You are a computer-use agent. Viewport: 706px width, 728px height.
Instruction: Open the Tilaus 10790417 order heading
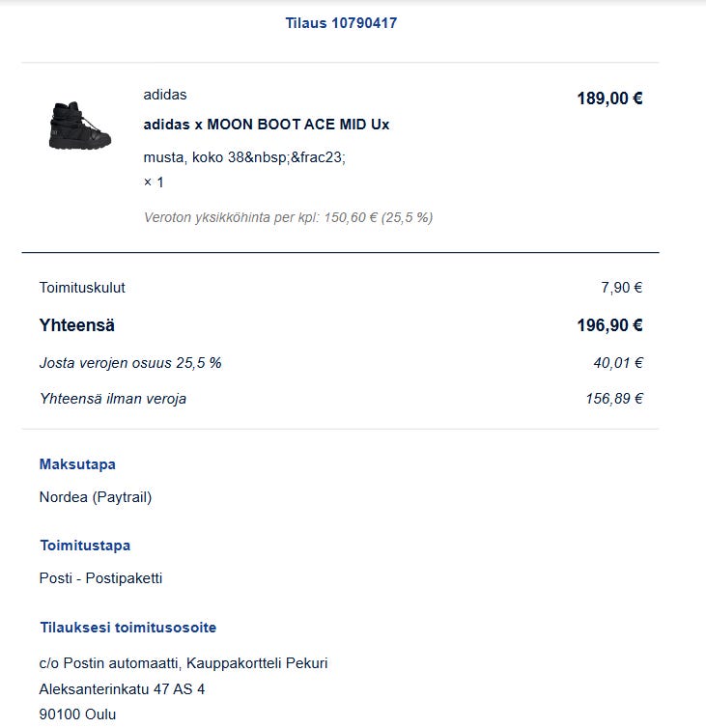pyautogui.click(x=341, y=23)
